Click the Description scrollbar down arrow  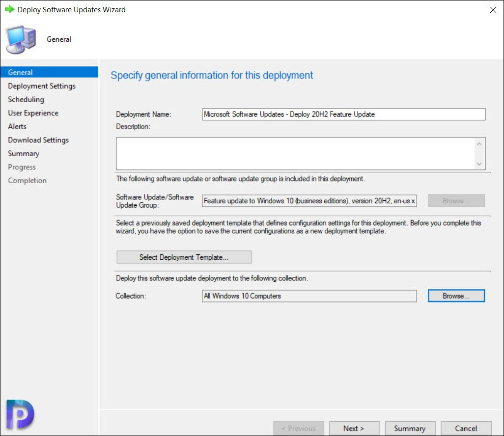coord(479,164)
